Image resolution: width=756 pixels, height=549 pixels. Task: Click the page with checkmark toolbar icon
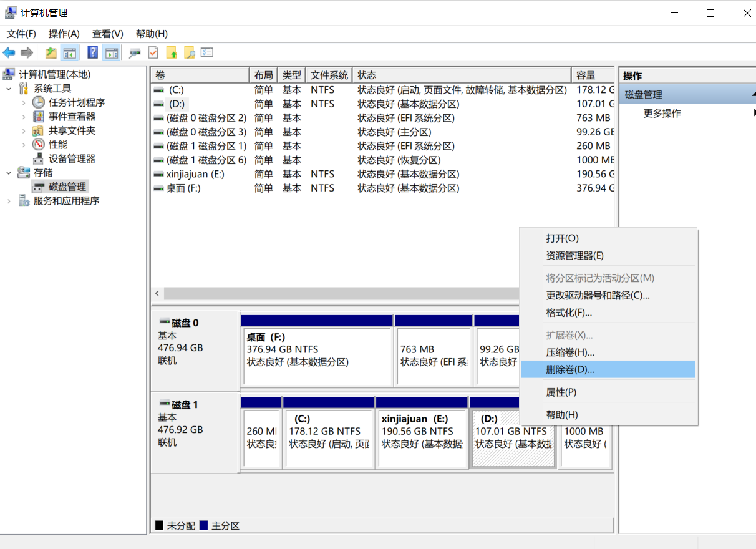153,53
